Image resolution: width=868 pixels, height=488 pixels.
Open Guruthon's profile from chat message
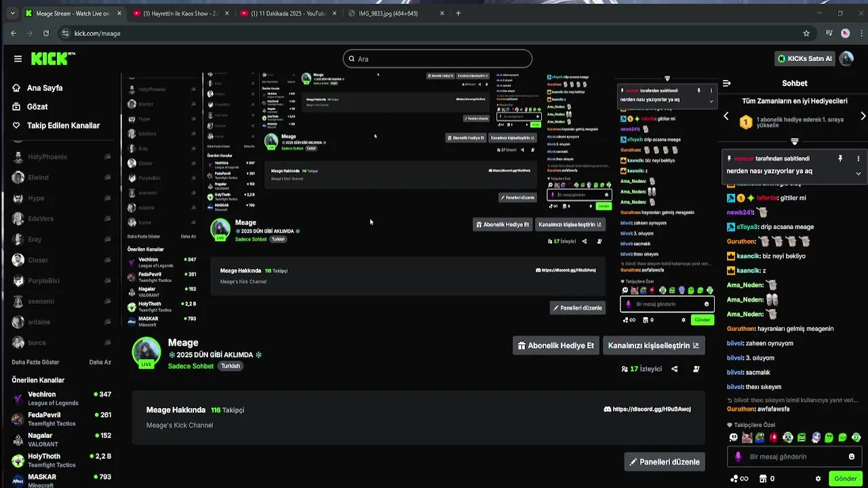[741, 241]
